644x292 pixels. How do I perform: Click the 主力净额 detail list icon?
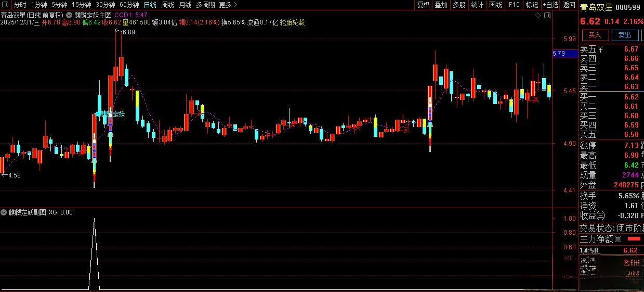[618, 239]
